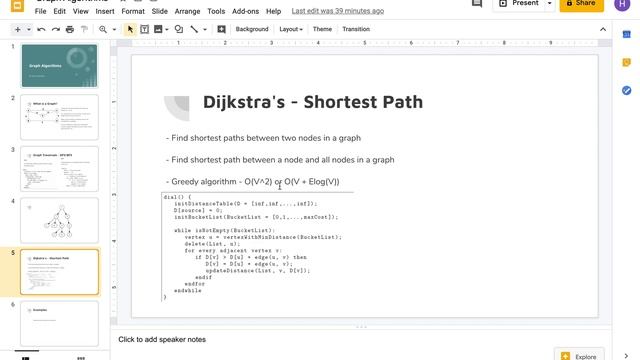Collapse the toolbar with the up chevron
This screenshot has height=360, width=640.
pos(603,29)
